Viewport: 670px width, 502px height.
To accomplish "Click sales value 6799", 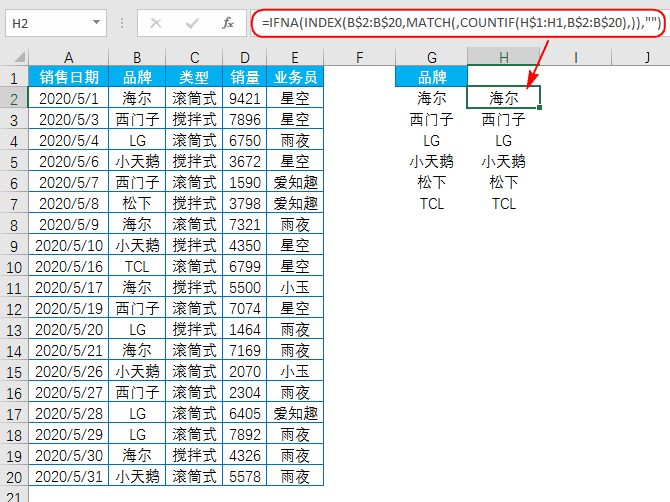I will click(244, 267).
